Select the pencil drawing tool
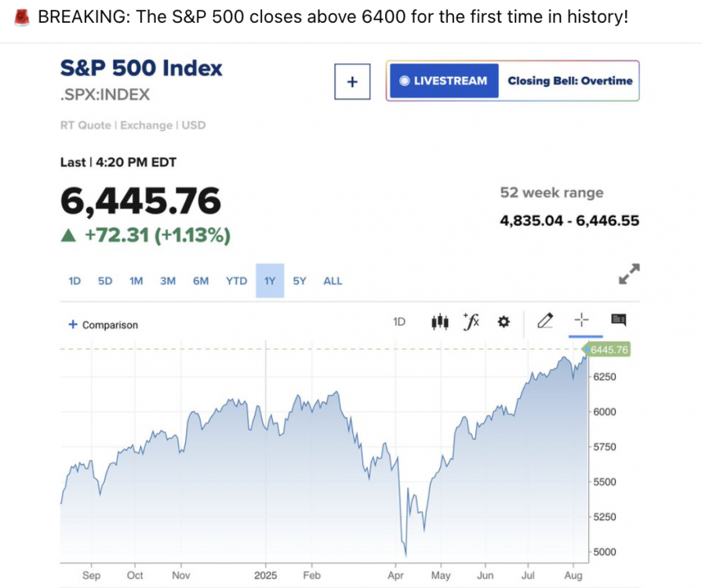The height and width of the screenshot is (588, 702). coord(545,321)
